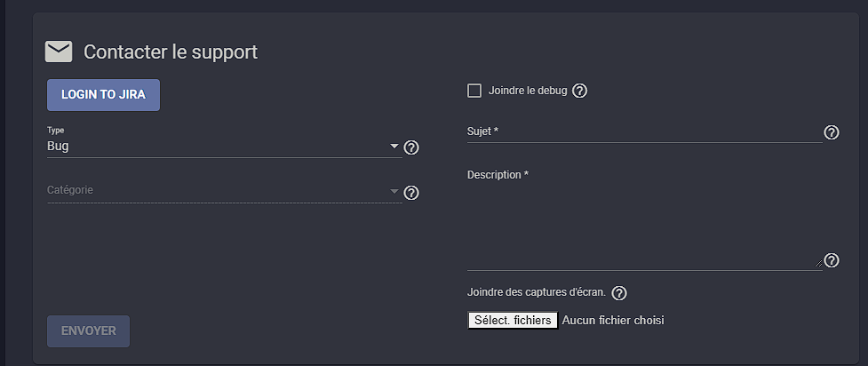Click the Joindre le debug label text
The image size is (868, 366).
click(x=528, y=91)
